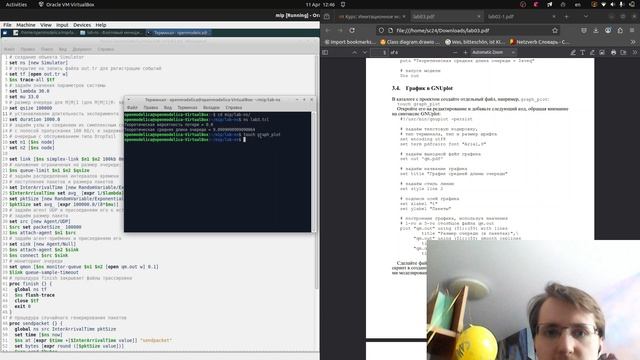Open VirtualBox Machine menu
The width and height of the screenshot is (640, 360).
pos(26,25)
